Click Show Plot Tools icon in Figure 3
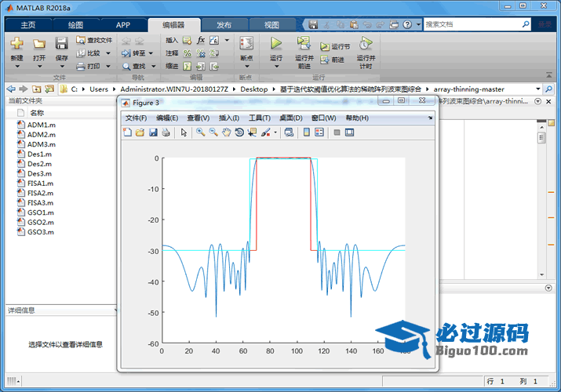 pos(350,132)
